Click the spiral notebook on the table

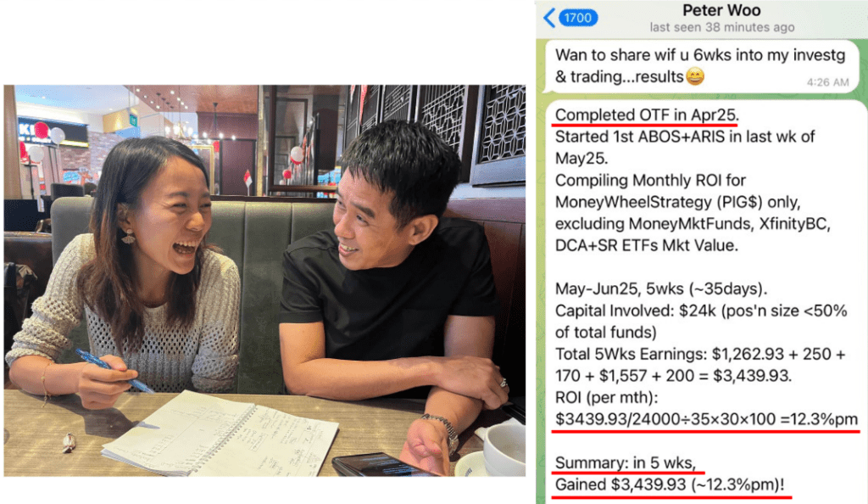(x=220, y=434)
